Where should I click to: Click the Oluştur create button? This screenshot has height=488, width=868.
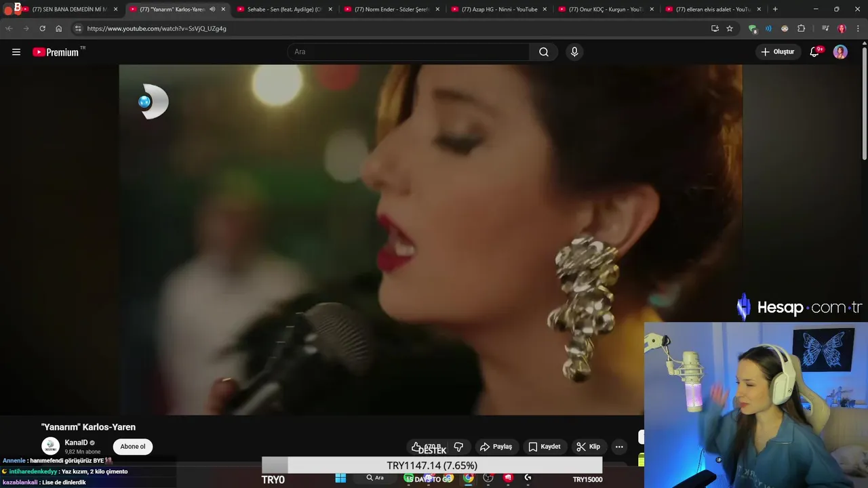tap(777, 52)
